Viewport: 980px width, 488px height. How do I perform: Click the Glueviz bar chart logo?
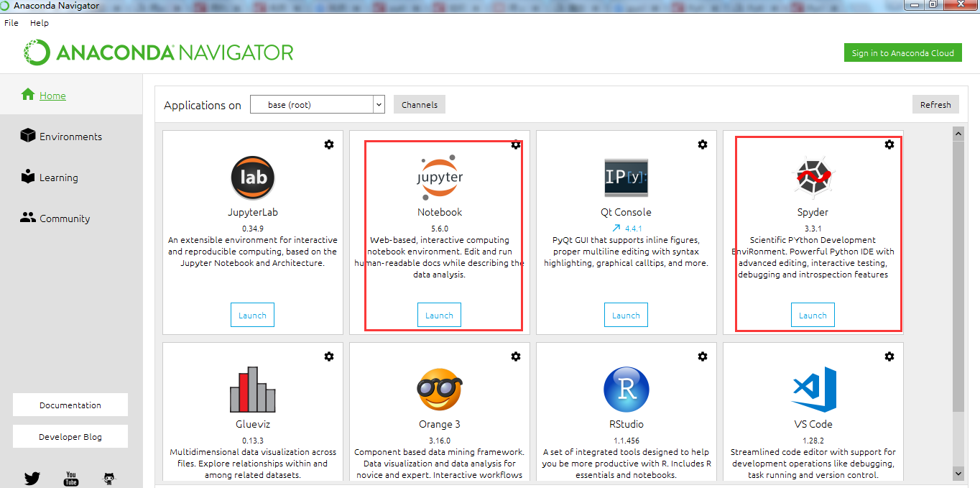[253, 389]
